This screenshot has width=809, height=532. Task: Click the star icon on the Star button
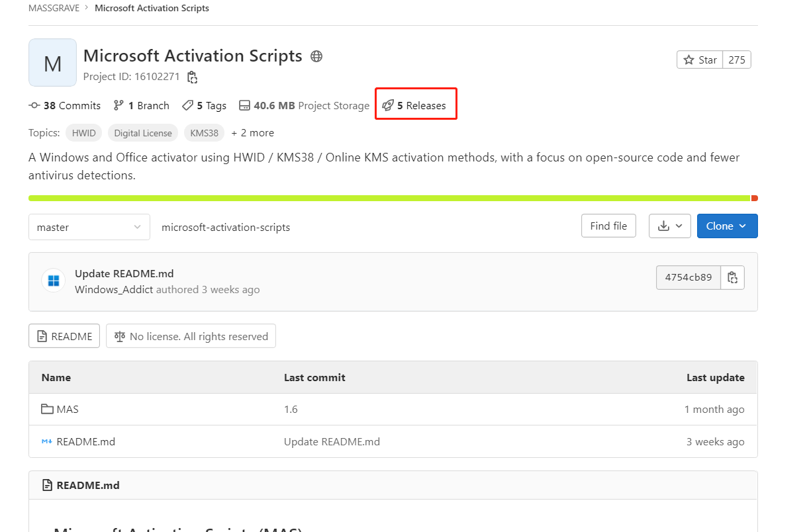click(689, 60)
